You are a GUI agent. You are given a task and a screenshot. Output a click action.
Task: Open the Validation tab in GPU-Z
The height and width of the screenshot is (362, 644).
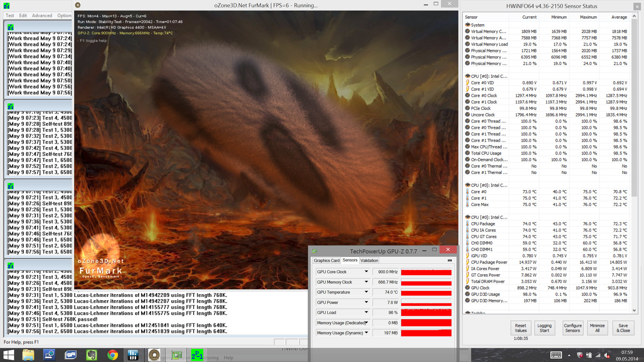(x=369, y=260)
